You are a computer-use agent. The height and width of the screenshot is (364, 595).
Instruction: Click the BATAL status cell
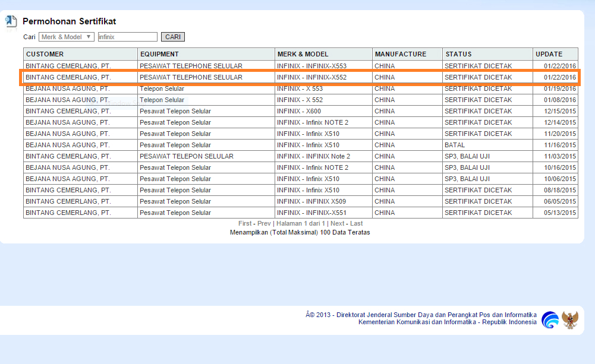point(487,145)
